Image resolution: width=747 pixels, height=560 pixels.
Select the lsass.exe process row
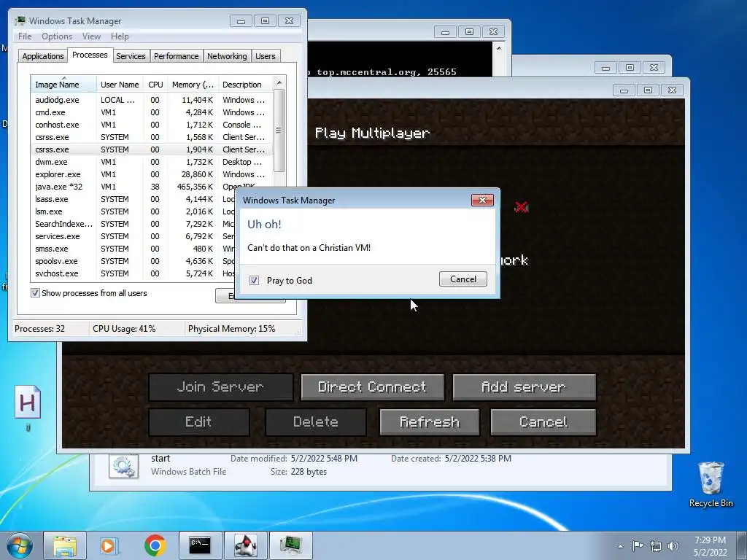(x=133, y=199)
